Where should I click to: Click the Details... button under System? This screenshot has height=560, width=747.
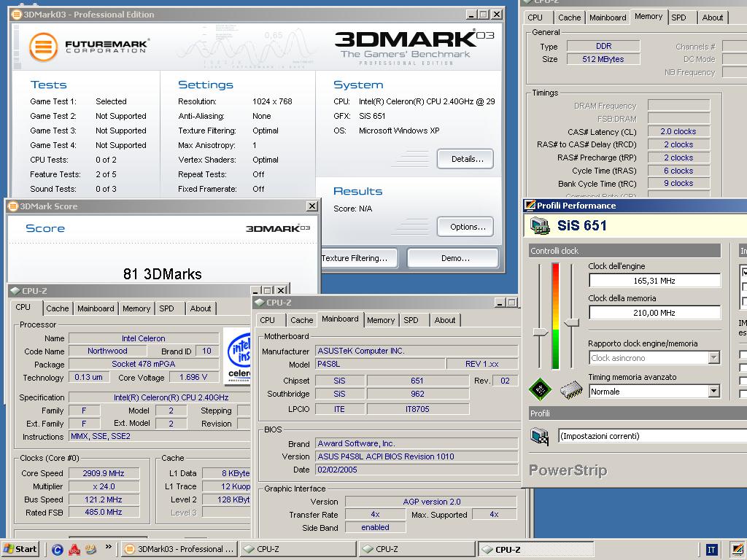(x=465, y=159)
